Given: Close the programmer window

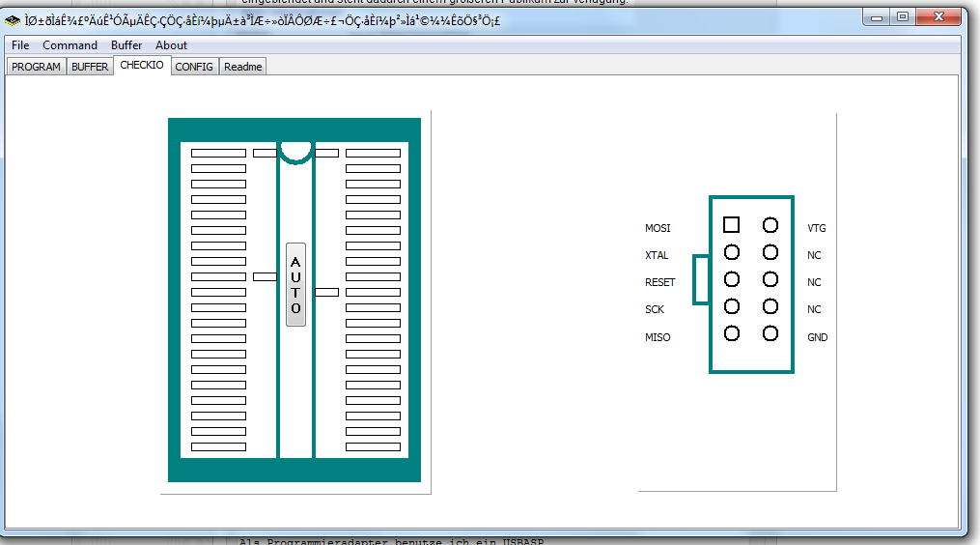Looking at the screenshot, I should (x=938, y=17).
